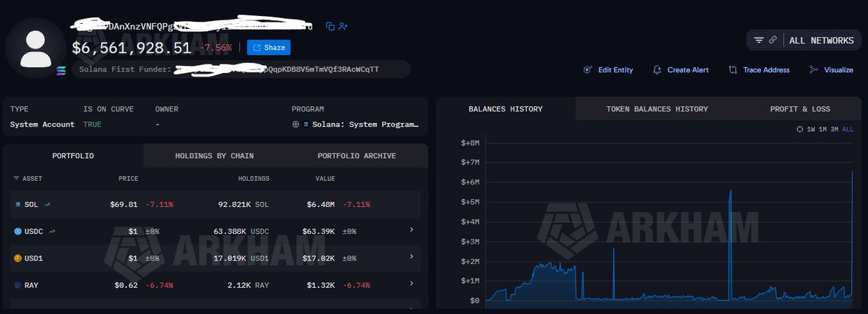The image size is (868, 314).
Task: Sort the table by the PRICE column
Action: (x=129, y=178)
